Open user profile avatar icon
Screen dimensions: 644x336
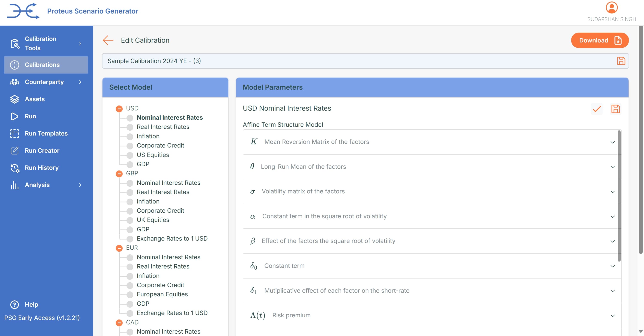[x=611, y=8]
